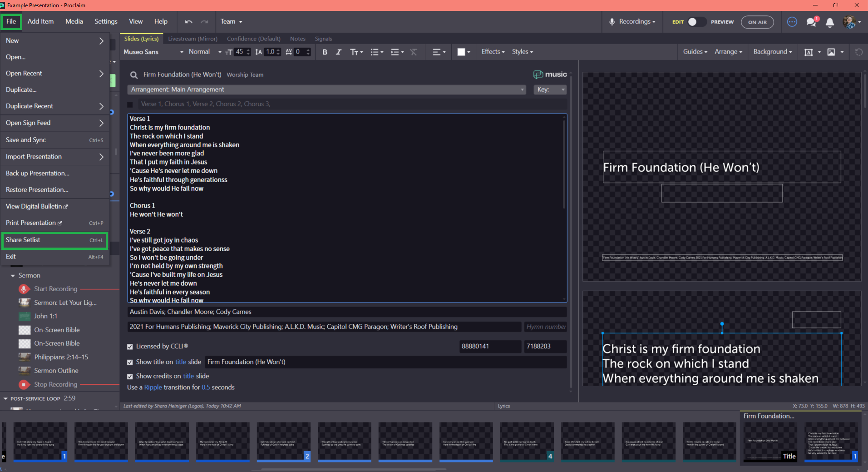The height and width of the screenshot is (472, 868).
Task: Open the user profile avatar menu
Action: coord(852,22)
